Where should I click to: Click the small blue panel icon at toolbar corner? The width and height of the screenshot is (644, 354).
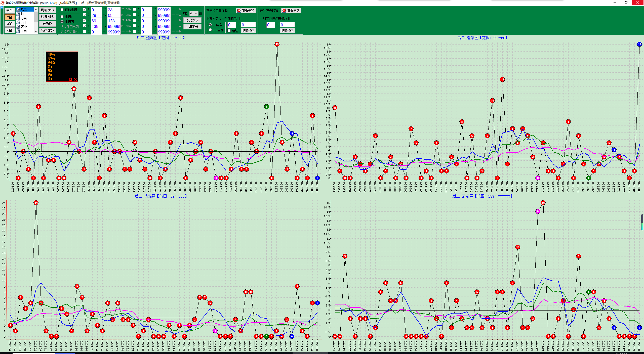click(x=2, y=8)
